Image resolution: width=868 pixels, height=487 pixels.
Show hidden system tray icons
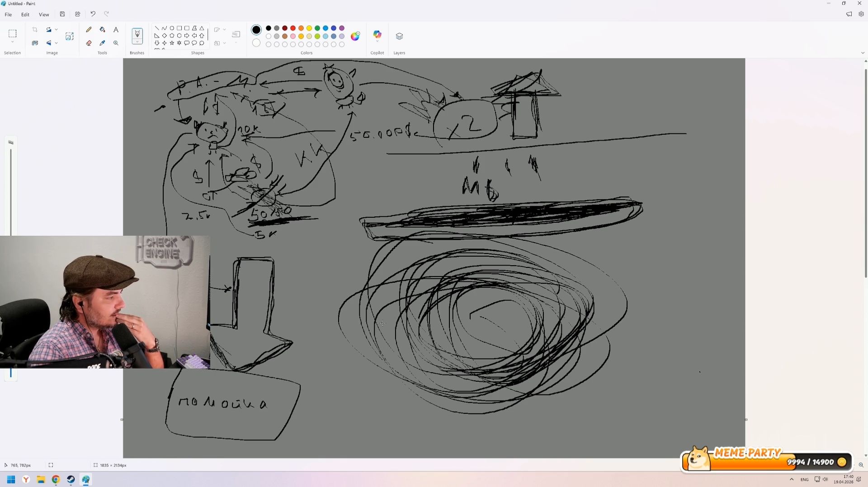pyautogui.click(x=792, y=479)
